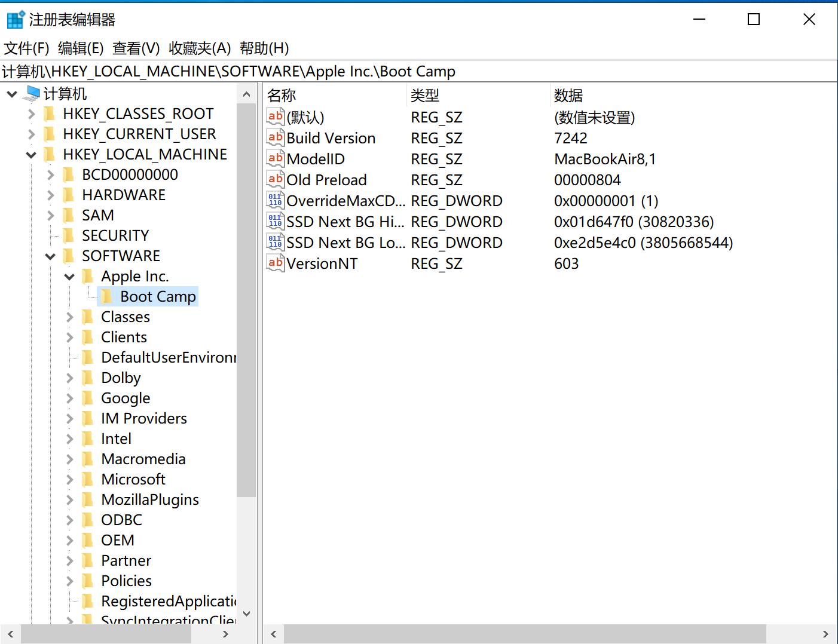Select the Old Preload value icon
The image size is (838, 644).
(x=274, y=179)
